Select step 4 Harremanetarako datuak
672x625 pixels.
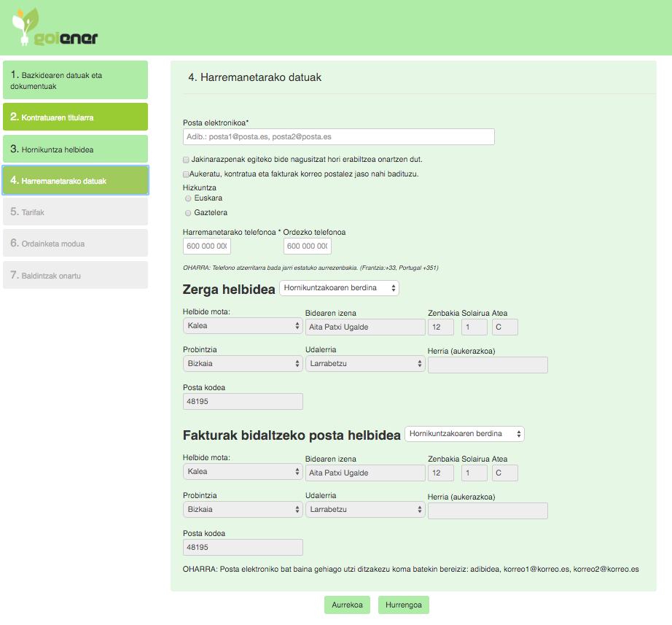point(75,181)
